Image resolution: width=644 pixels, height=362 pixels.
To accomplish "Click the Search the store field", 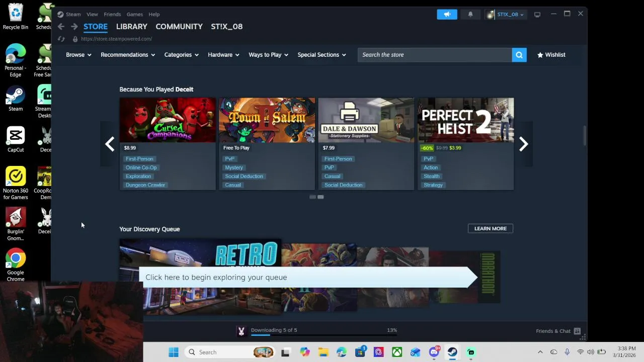I will [x=435, y=55].
